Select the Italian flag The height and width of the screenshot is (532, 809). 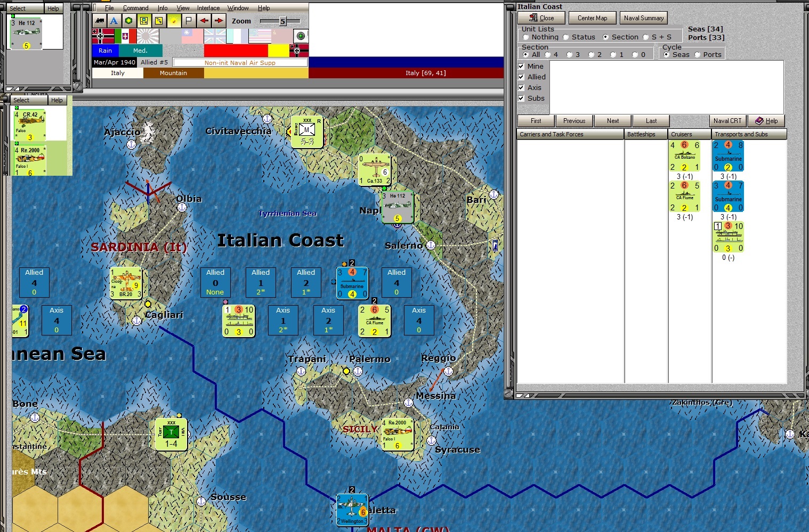(x=125, y=36)
